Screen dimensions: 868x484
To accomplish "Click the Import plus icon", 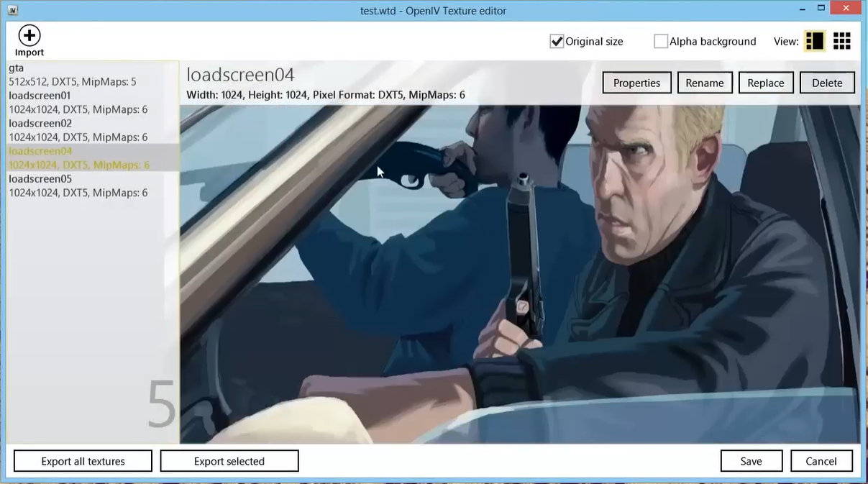I will point(29,35).
